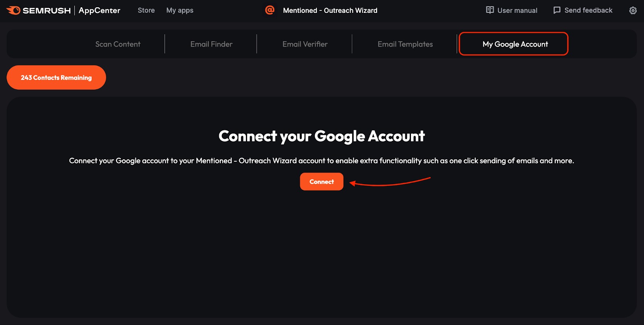Click the Send feedback speech bubble icon
The image size is (644, 325).
tap(557, 10)
